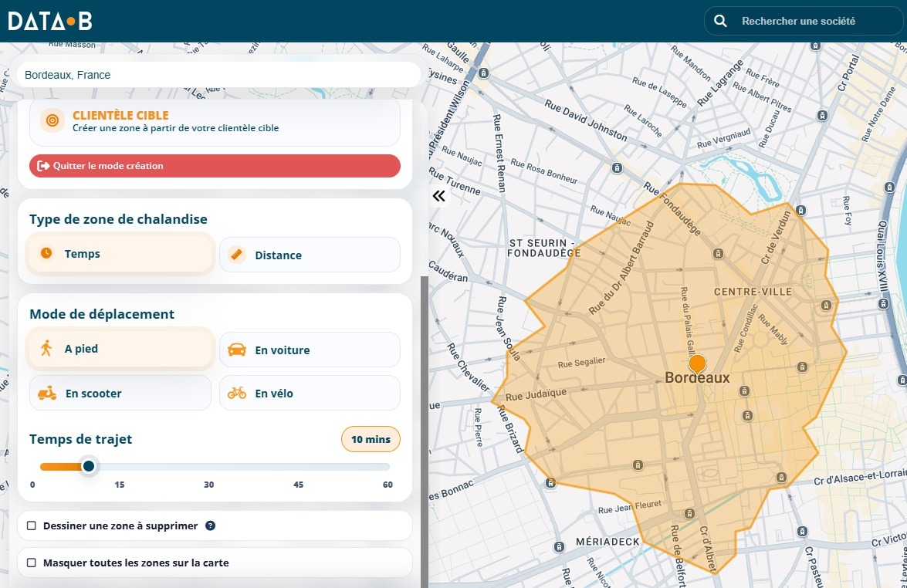Quit creation mode with red button
The height and width of the screenshot is (588, 907).
pyautogui.click(x=215, y=166)
